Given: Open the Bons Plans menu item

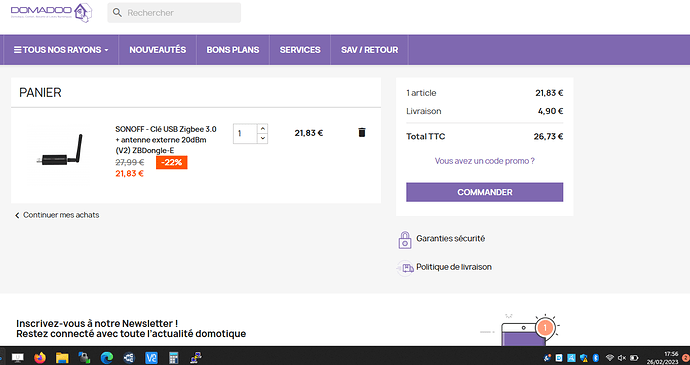Looking at the screenshot, I should [233, 50].
